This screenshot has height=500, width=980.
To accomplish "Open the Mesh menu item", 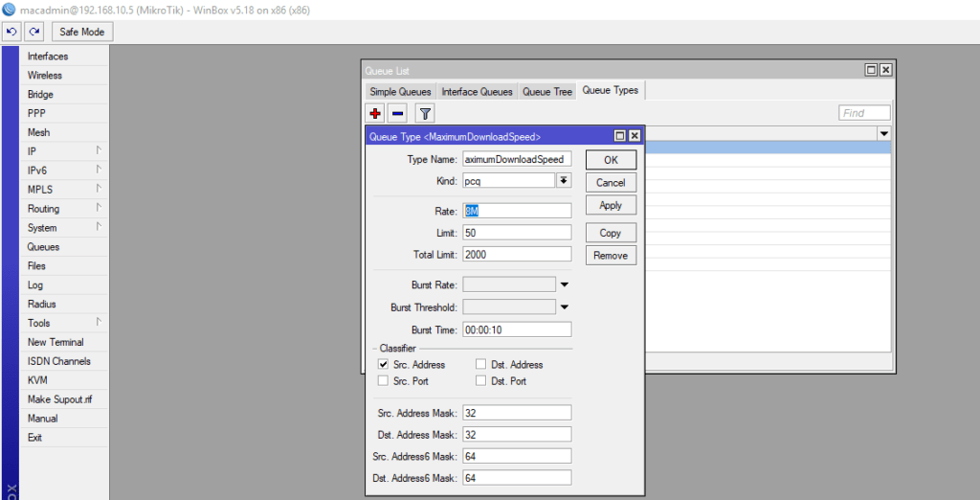I will 64,133.
